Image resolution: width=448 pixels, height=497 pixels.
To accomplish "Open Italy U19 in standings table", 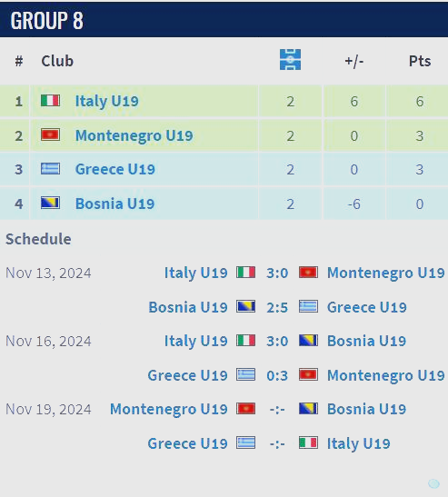I will [x=107, y=101].
